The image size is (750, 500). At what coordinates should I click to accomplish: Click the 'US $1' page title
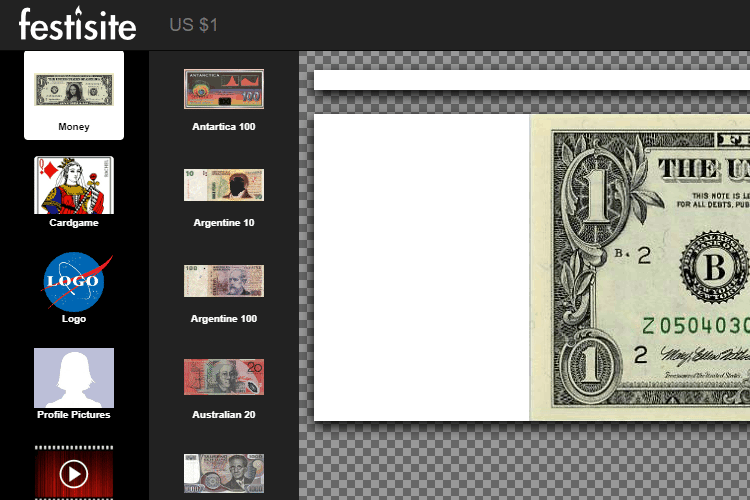(193, 25)
